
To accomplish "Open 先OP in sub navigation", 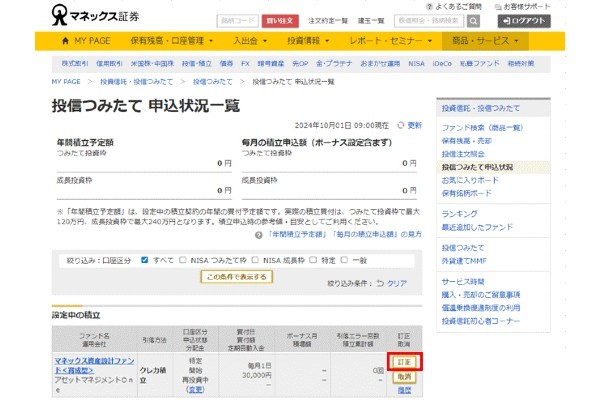I will [300, 64].
